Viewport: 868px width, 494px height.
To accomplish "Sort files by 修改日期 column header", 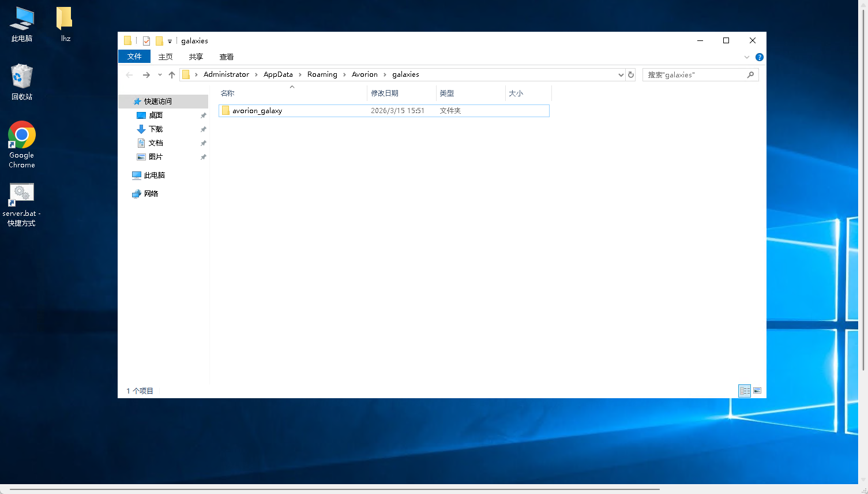I will (385, 93).
